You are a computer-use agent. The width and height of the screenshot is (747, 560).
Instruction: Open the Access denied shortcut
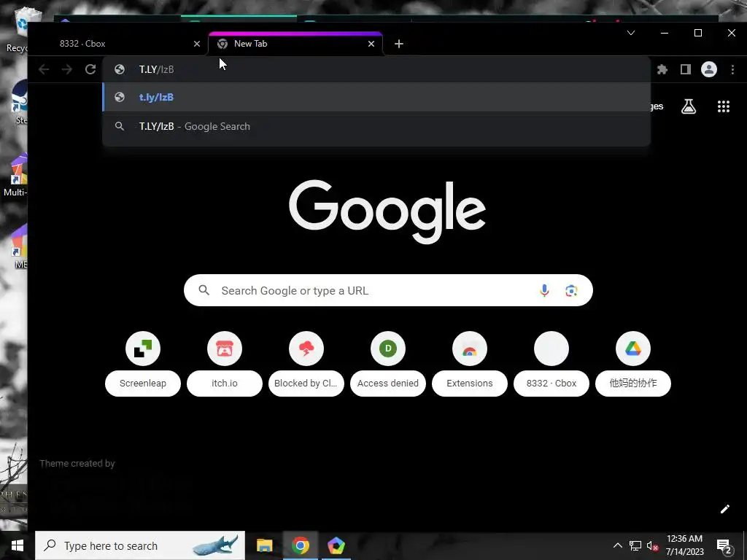388,364
